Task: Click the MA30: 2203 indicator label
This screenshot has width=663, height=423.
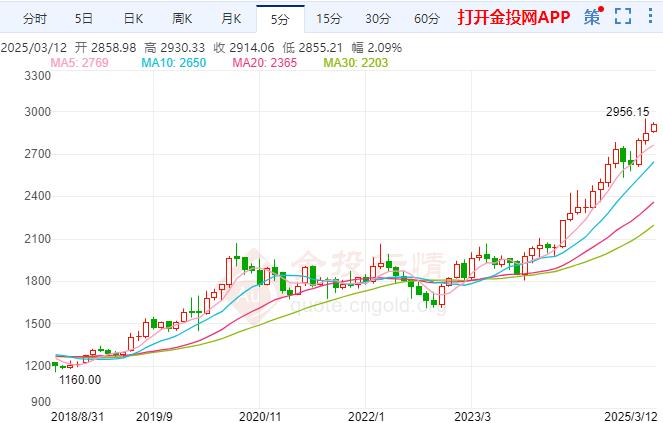Action: click(x=356, y=63)
